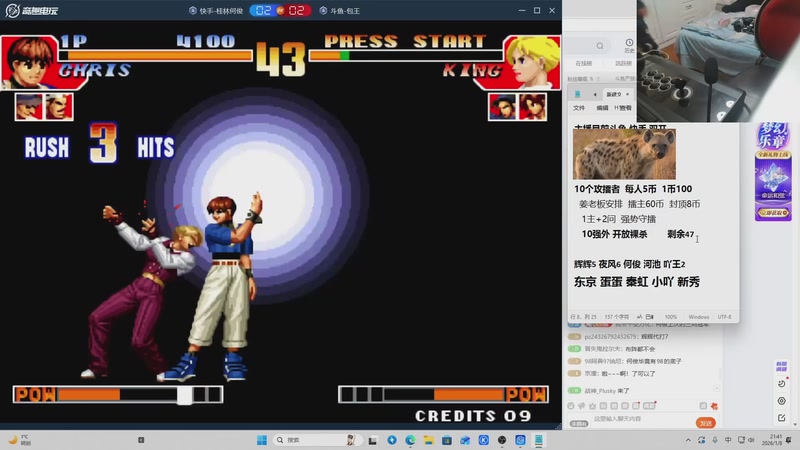Click the red fox mascot icon in chat toolbar
The height and width of the screenshot is (450, 800).
[714, 406]
